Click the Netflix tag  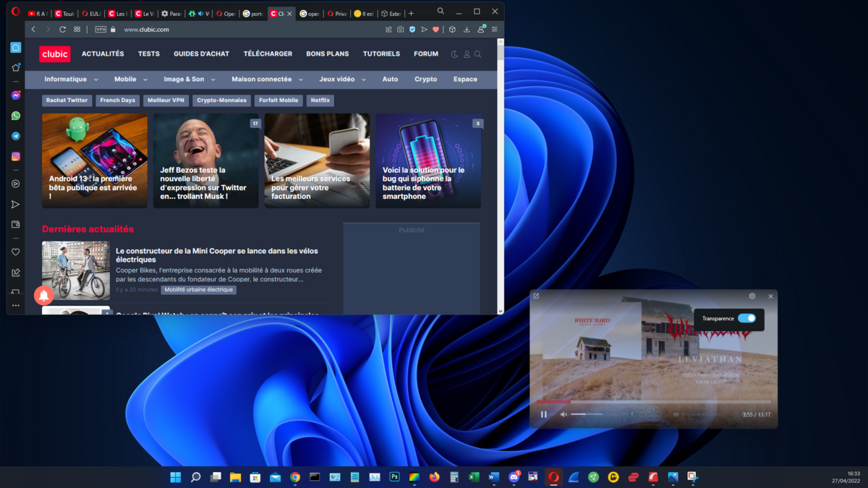(320, 100)
